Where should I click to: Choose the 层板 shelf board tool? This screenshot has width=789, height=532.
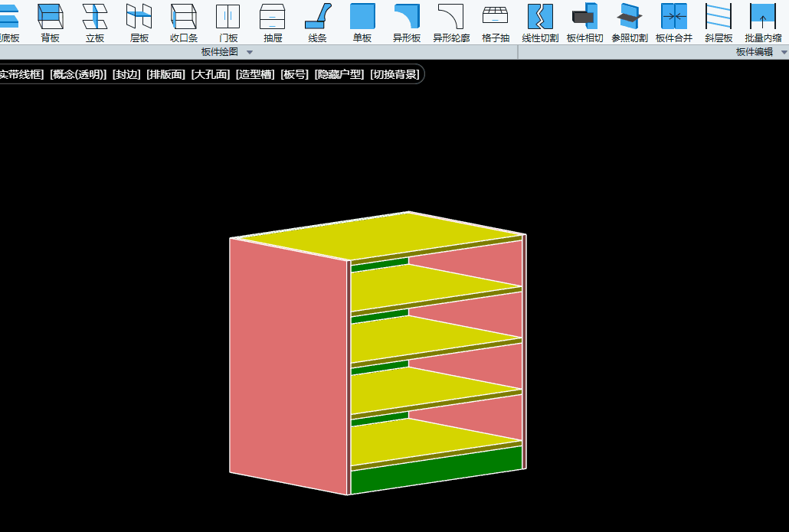click(x=139, y=21)
